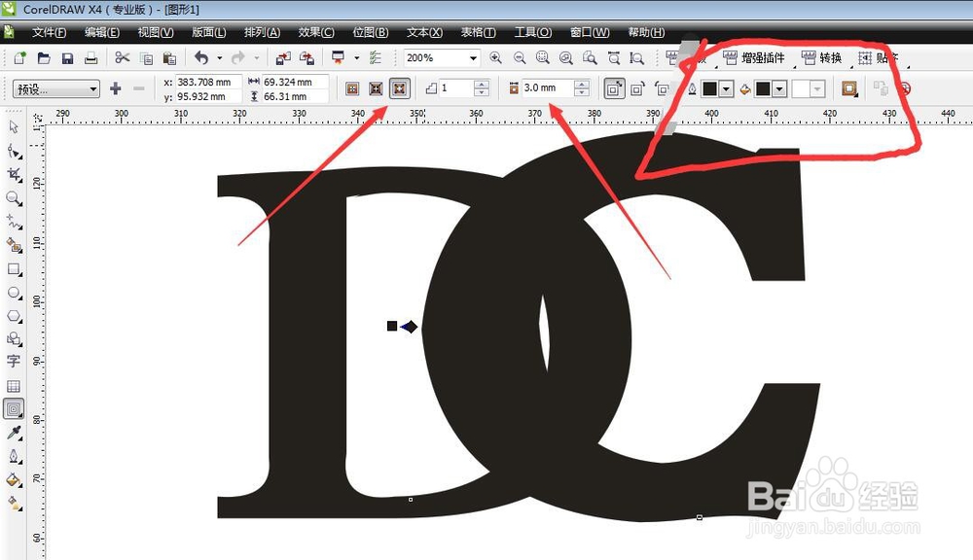
Task: Click the Zoom Out magnifier icon
Action: pos(520,58)
